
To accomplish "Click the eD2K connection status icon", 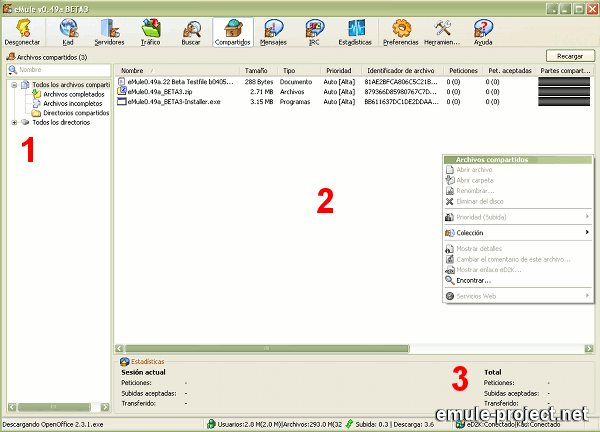I will [461, 424].
